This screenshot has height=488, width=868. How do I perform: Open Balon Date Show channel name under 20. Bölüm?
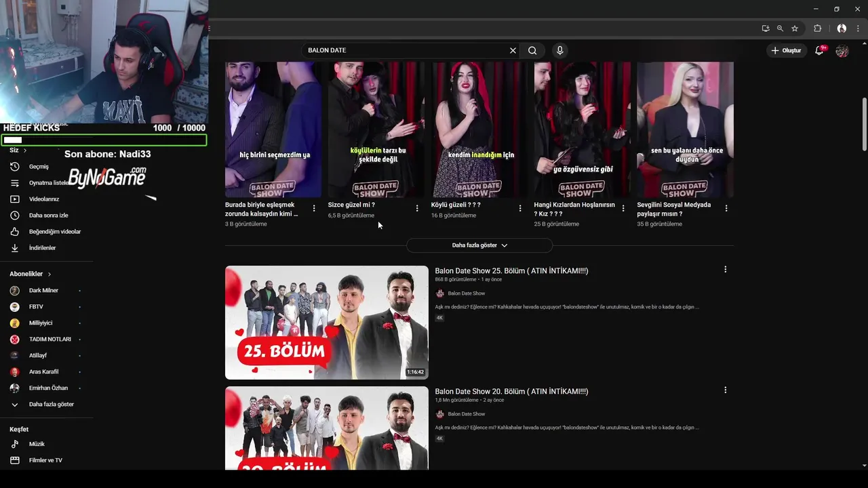(467, 414)
